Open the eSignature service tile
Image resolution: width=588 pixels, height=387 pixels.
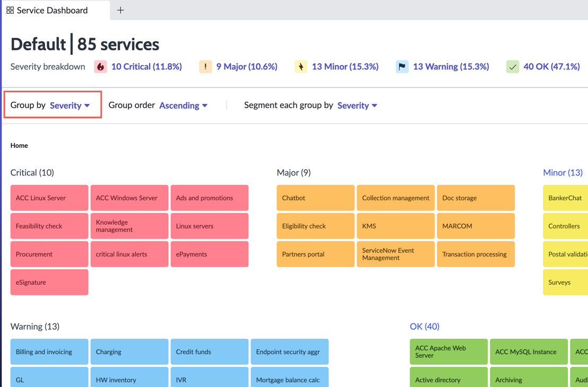[49, 282]
